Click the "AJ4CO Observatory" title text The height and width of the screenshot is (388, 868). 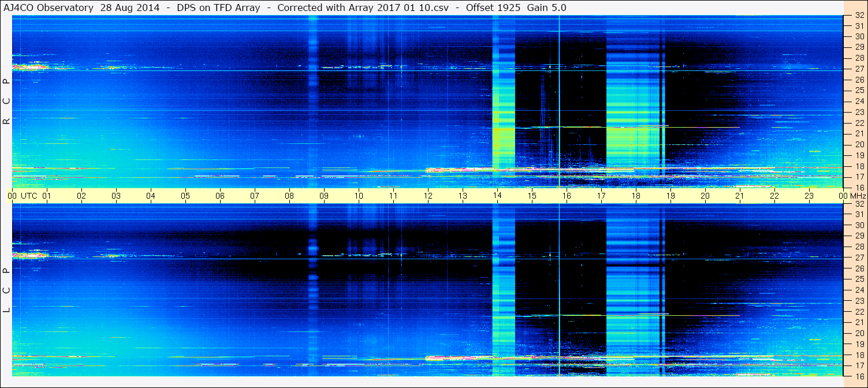point(49,8)
